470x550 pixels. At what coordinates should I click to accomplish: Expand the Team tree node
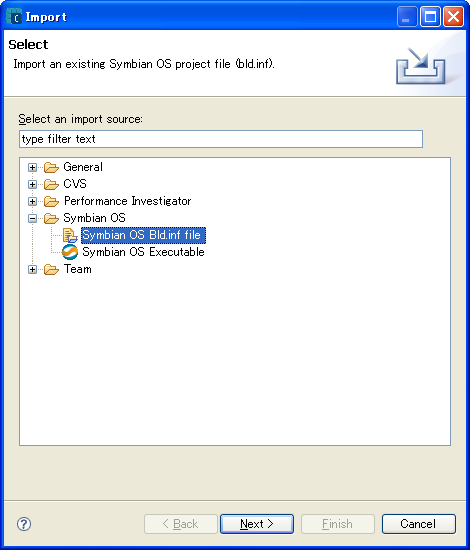pos(32,270)
